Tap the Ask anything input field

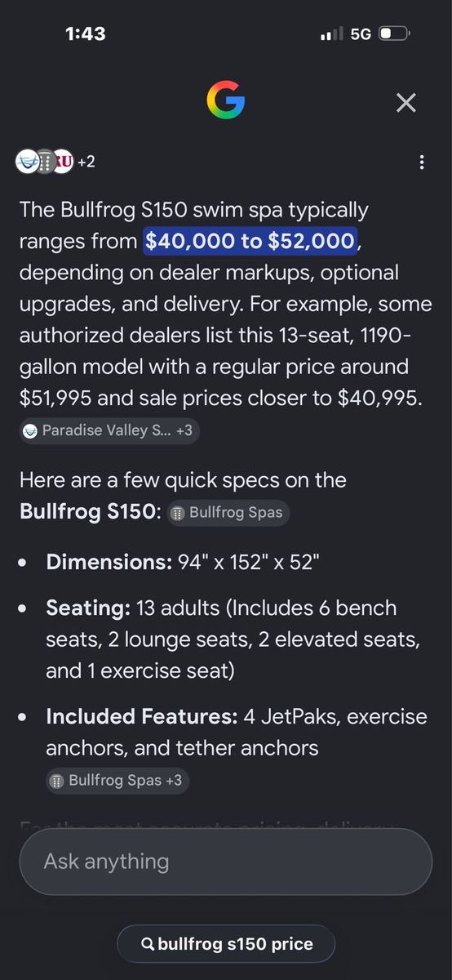point(226,862)
